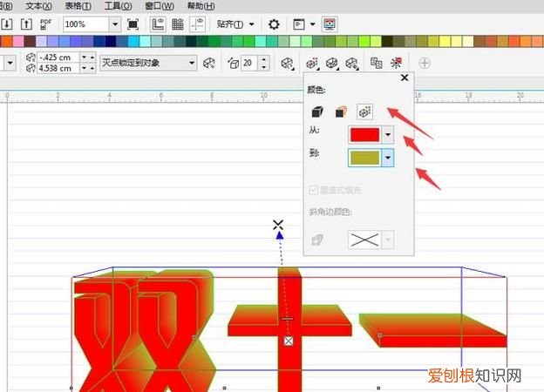Screen dimensions: 544x392
Task: Increase the -.425 cm value with up arrow
Action: pyautogui.click(x=92, y=57)
